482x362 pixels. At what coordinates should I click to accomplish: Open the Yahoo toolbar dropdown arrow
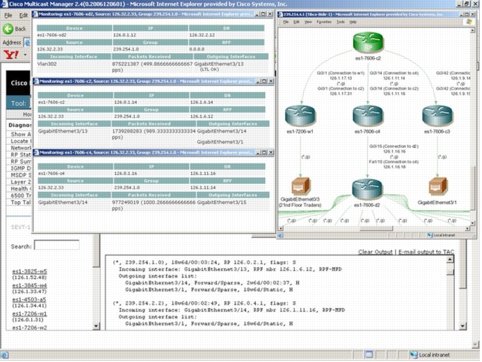coord(25,55)
